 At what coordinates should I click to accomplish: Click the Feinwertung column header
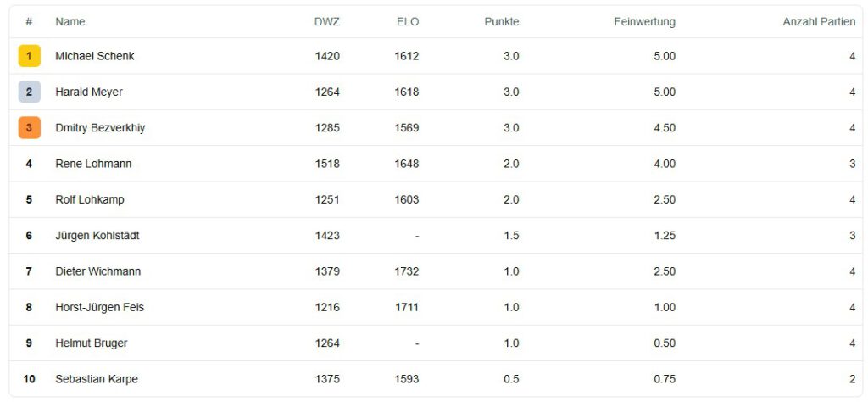click(x=644, y=21)
